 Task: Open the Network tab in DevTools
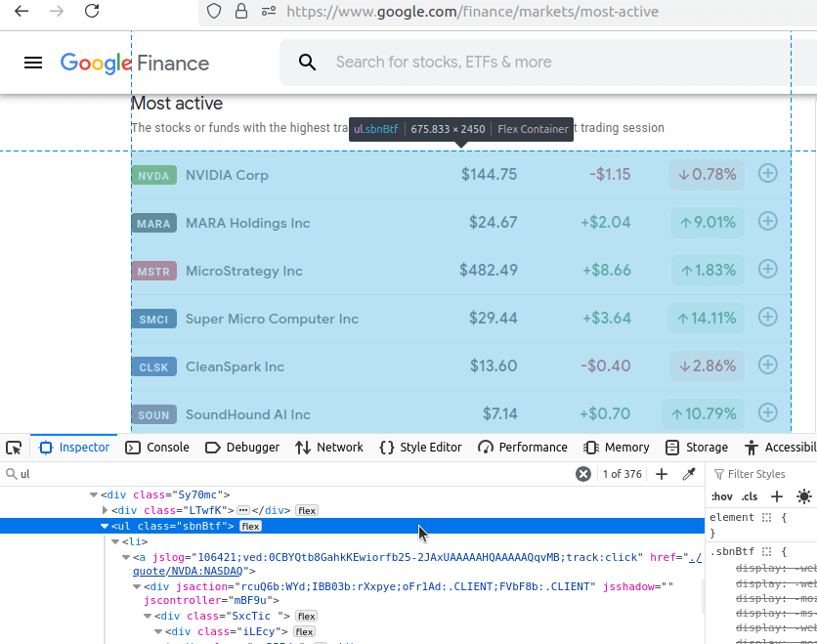pos(338,447)
